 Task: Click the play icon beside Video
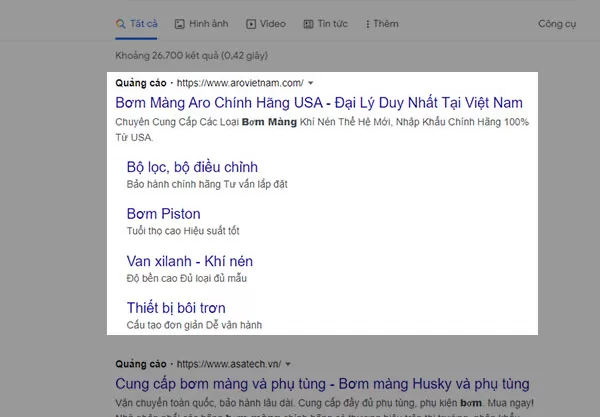[x=251, y=24]
